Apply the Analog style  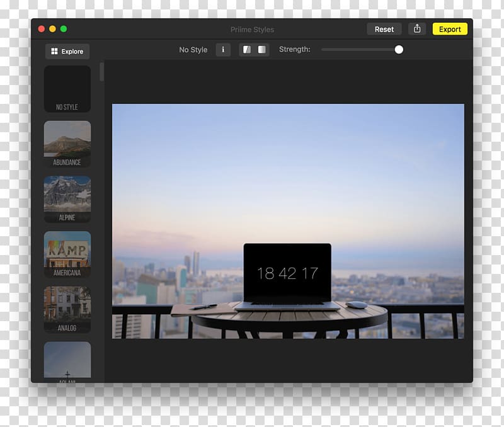(67, 310)
